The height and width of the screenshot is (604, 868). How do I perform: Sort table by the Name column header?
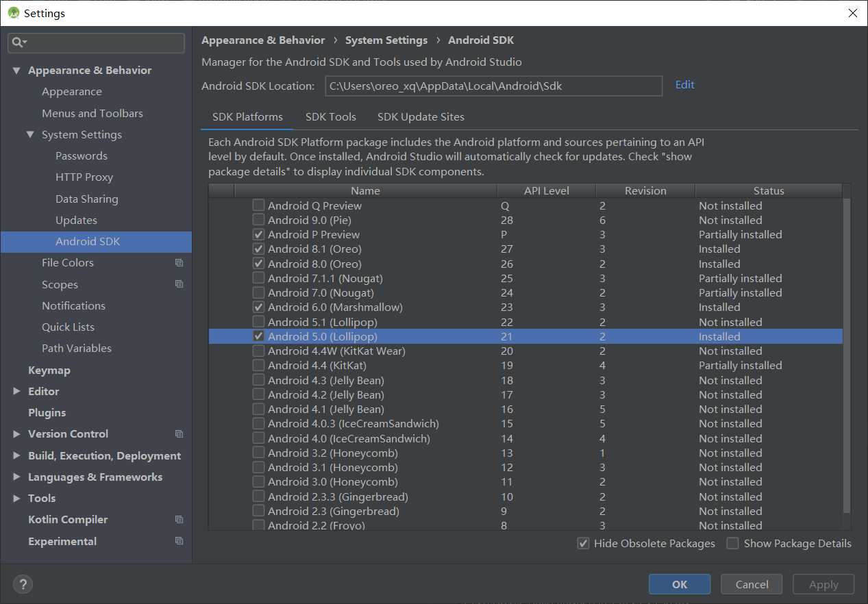point(365,191)
